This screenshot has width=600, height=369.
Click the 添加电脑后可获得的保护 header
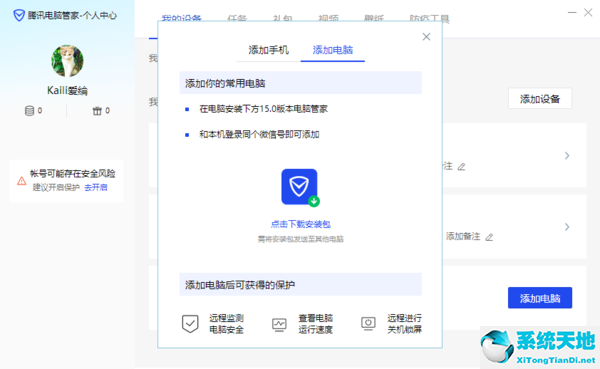pos(301,284)
